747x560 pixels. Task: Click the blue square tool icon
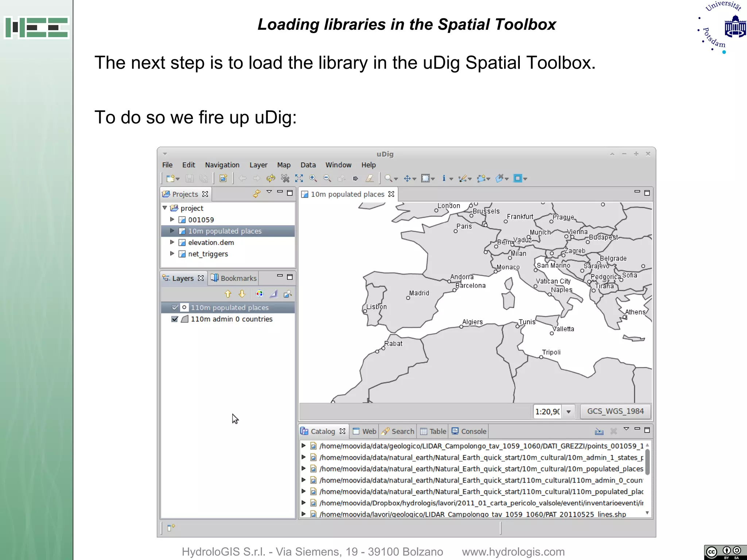click(518, 178)
